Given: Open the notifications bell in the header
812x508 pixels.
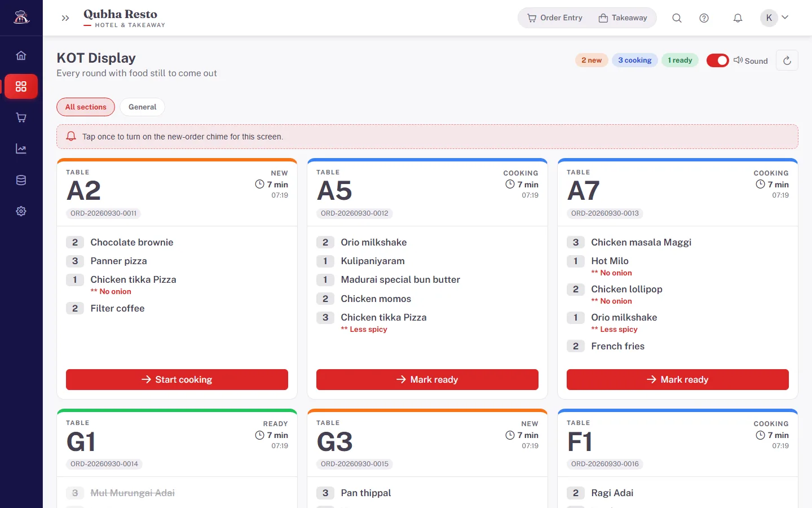Looking at the screenshot, I should pyautogui.click(x=738, y=18).
